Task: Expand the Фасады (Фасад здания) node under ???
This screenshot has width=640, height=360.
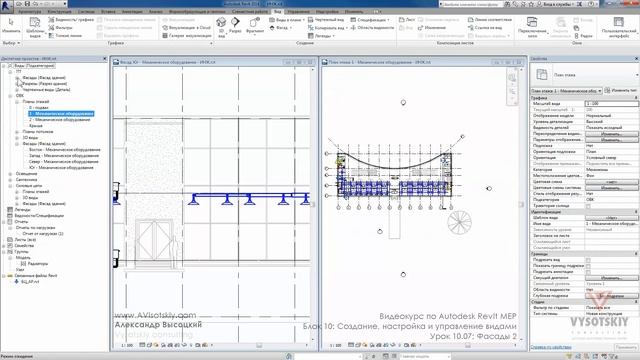Action: (x=17, y=78)
